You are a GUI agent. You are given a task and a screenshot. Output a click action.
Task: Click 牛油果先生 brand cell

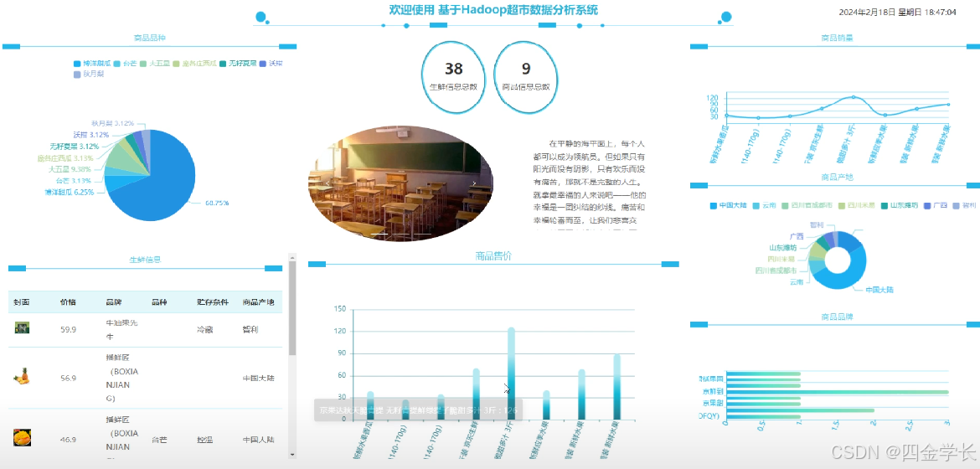click(x=121, y=329)
